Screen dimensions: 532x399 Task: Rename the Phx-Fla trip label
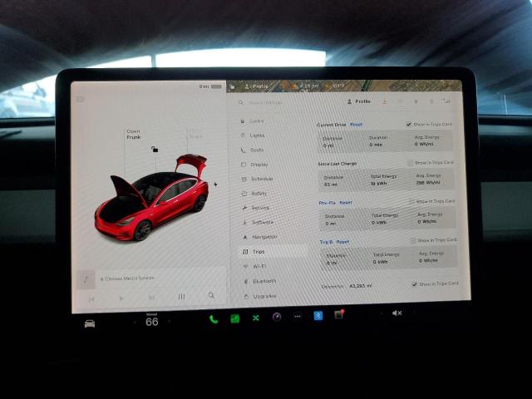click(327, 203)
